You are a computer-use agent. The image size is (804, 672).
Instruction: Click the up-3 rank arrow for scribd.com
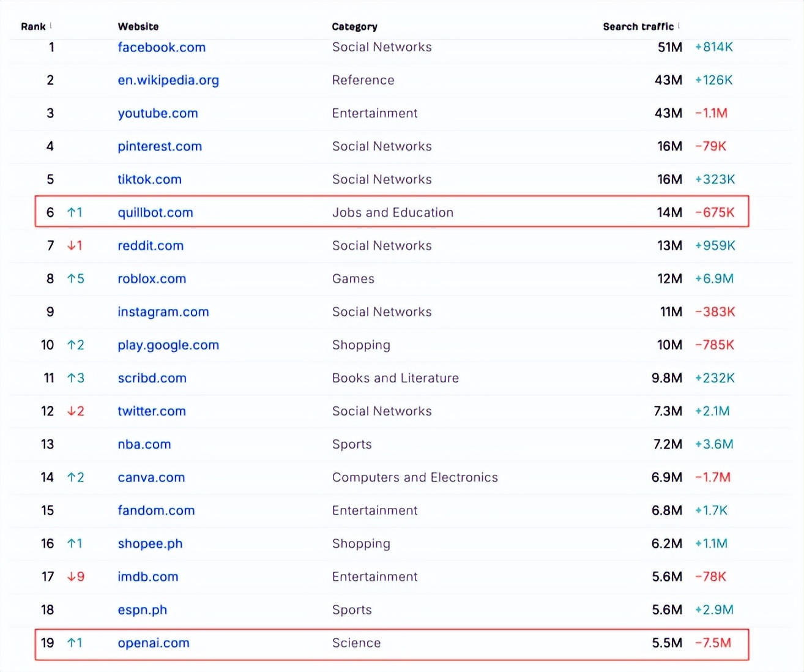point(76,378)
